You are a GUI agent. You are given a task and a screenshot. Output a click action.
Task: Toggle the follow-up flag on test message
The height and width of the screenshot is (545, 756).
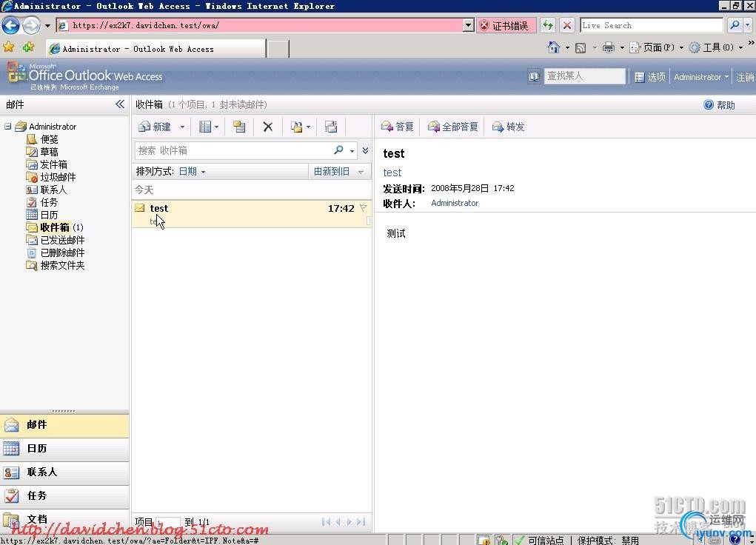pos(364,208)
